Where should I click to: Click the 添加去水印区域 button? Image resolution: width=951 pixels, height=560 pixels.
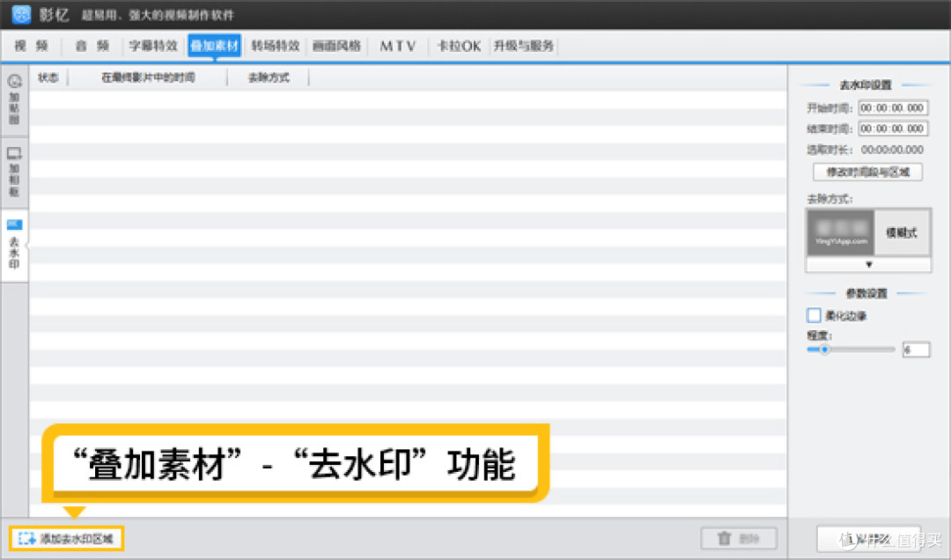tap(67, 539)
